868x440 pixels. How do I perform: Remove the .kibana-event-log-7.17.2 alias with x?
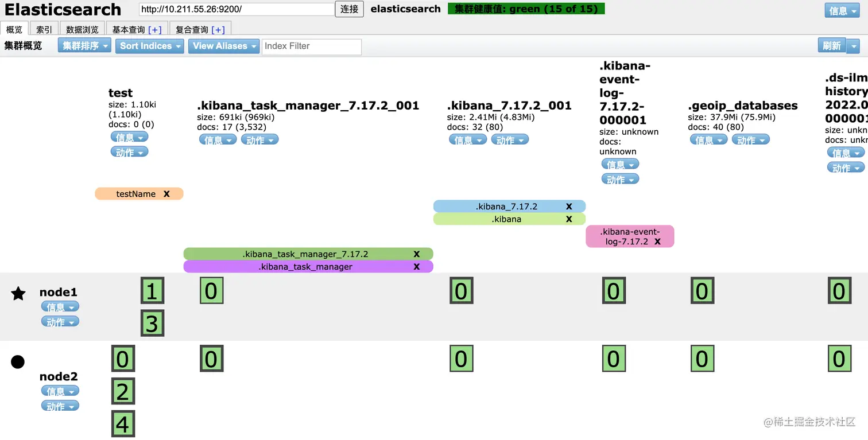pos(657,242)
